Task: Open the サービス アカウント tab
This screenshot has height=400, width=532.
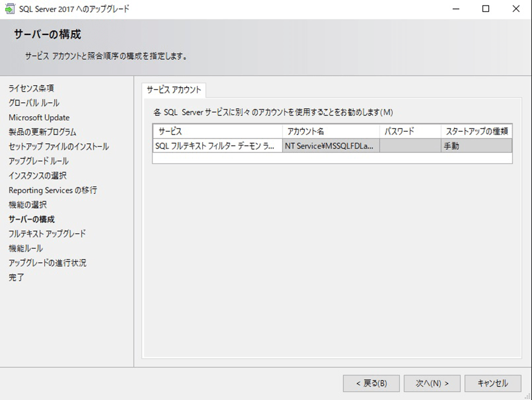Action: coord(174,90)
